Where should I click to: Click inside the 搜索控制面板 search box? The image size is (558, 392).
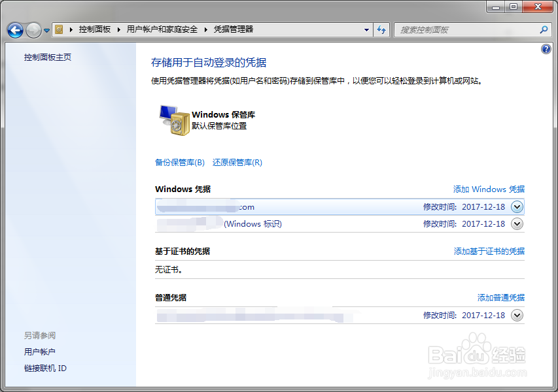458,29
